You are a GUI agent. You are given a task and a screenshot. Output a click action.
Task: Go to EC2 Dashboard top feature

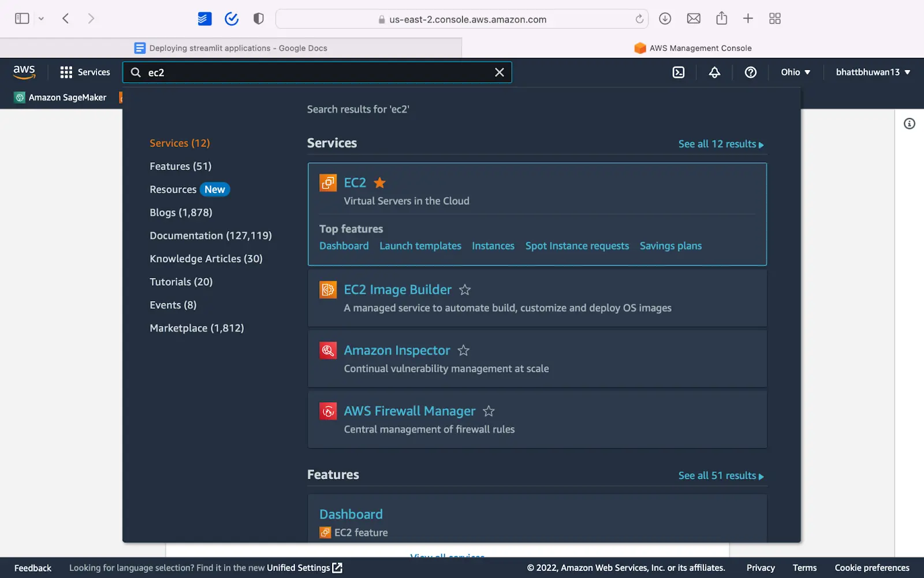(344, 246)
